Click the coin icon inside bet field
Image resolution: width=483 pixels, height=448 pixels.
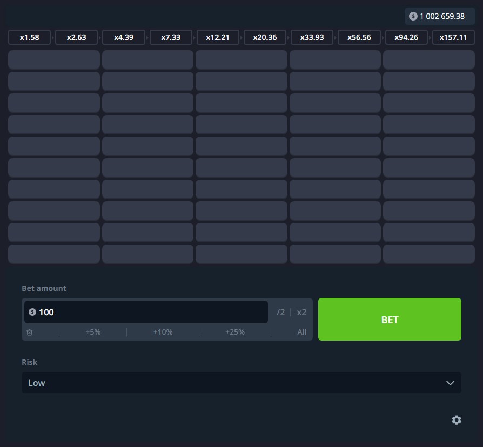click(32, 312)
